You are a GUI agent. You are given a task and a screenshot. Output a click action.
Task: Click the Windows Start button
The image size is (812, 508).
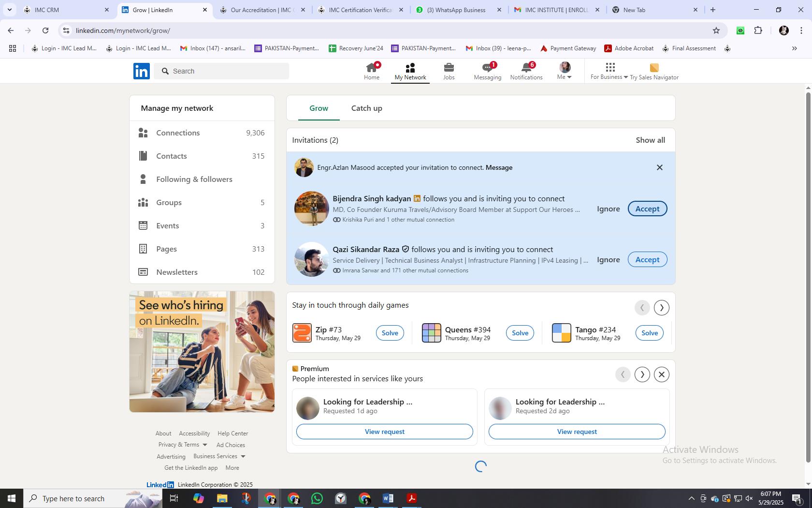(x=12, y=498)
